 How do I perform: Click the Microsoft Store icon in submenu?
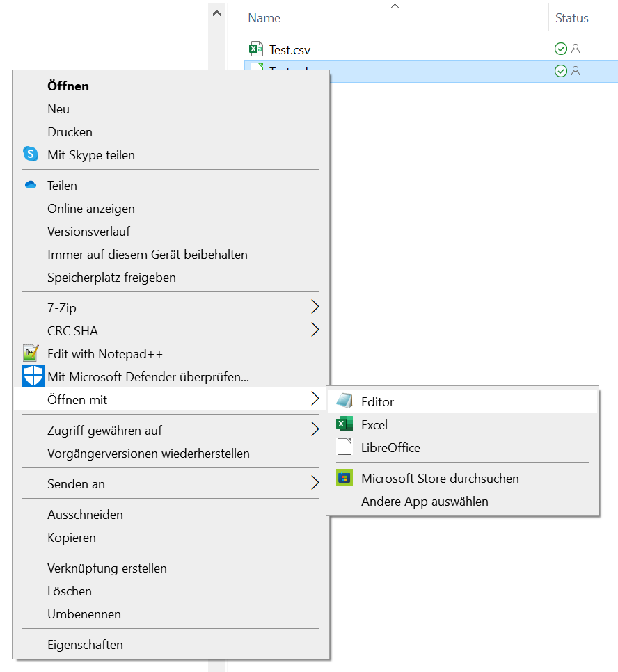[344, 478]
